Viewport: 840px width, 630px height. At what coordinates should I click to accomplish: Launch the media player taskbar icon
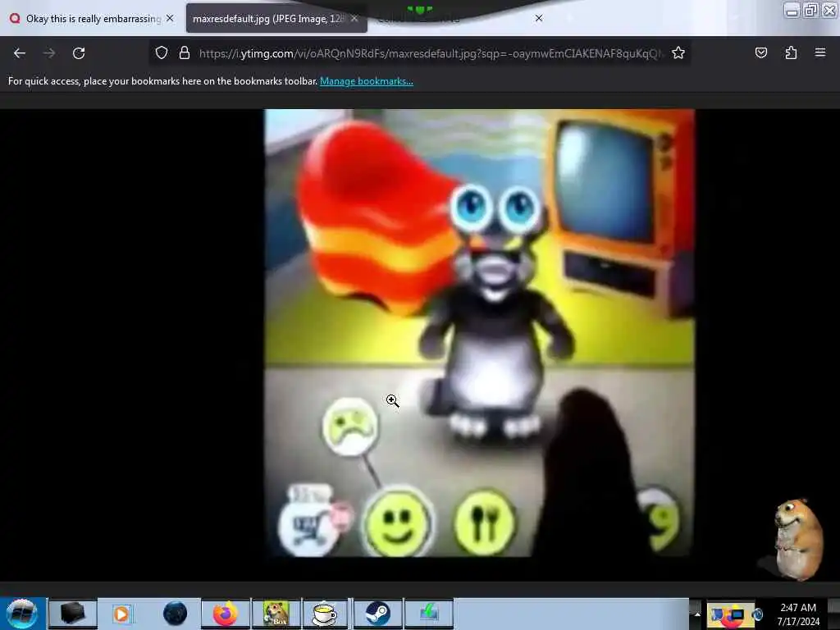(121, 614)
